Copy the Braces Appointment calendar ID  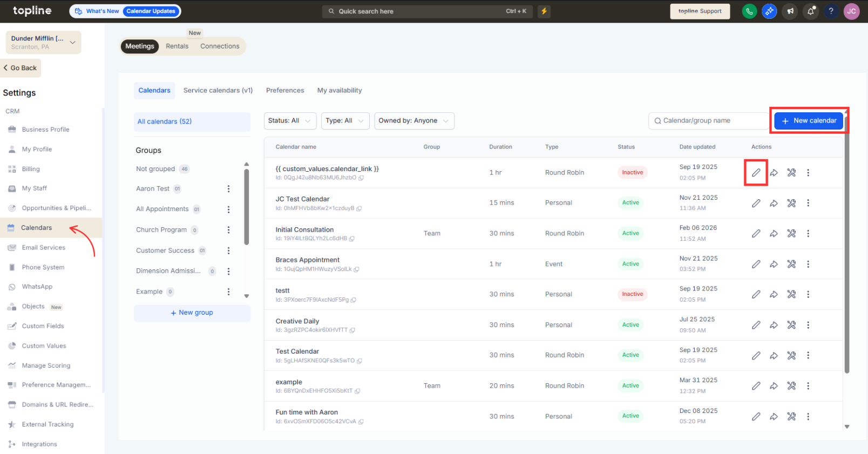pos(356,269)
